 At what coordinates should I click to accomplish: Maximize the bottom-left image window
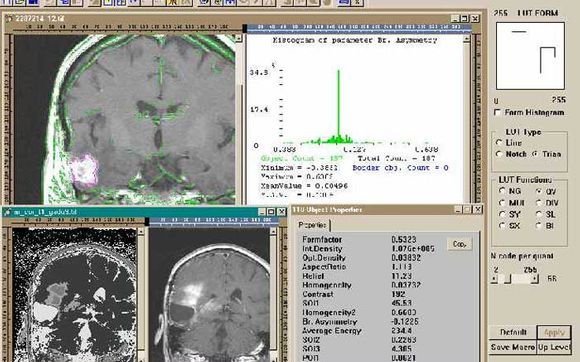pos(271,212)
